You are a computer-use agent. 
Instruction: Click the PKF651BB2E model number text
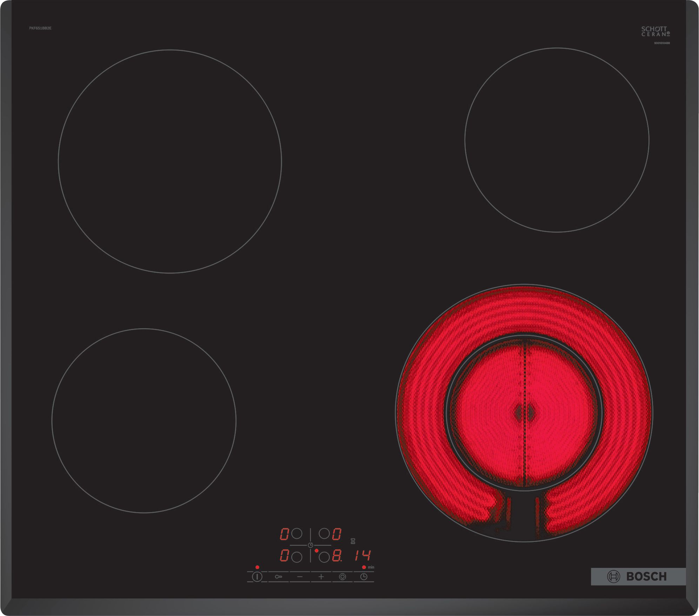40,28
